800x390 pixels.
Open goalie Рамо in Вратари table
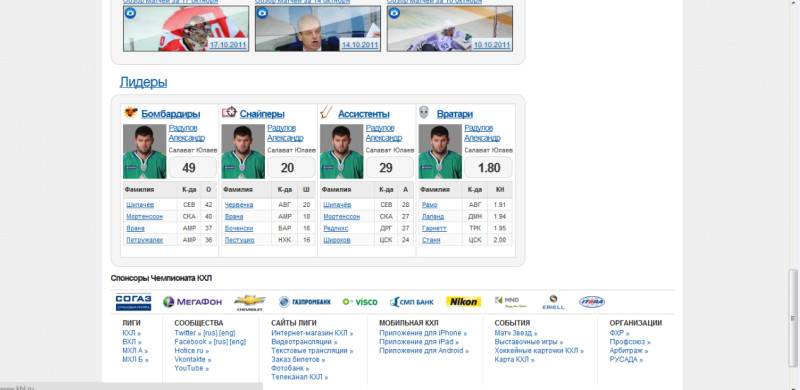click(x=430, y=205)
